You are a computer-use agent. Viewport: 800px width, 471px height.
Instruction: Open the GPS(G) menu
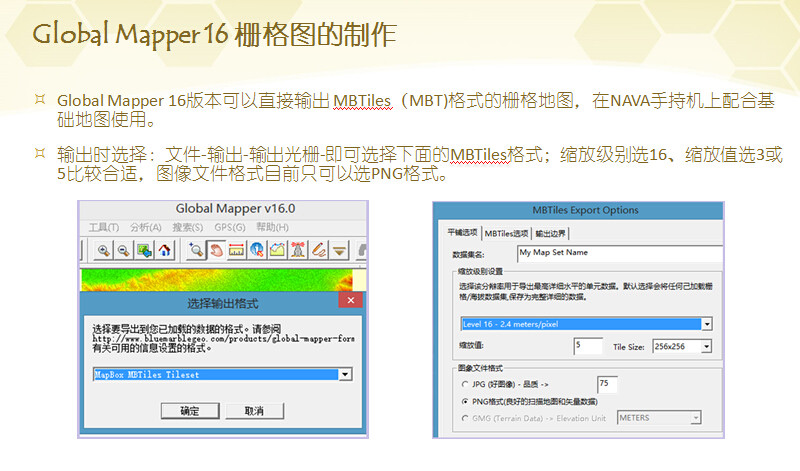pos(230,227)
